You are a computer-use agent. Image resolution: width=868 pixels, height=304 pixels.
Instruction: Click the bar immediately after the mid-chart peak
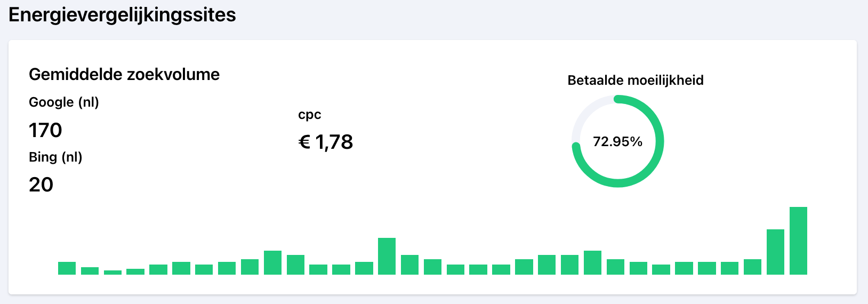(409, 265)
